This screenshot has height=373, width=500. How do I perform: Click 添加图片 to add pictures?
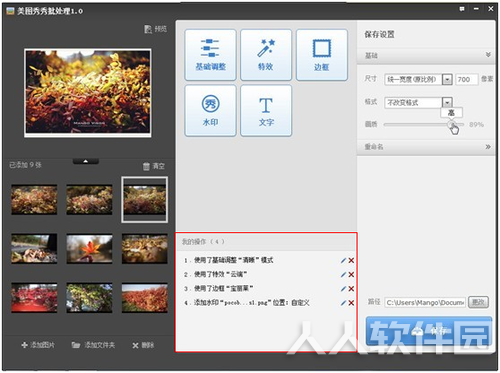38,345
